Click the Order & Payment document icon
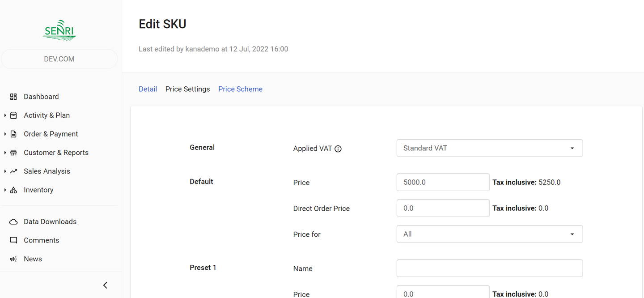The image size is (644, 298). (13, 134)
